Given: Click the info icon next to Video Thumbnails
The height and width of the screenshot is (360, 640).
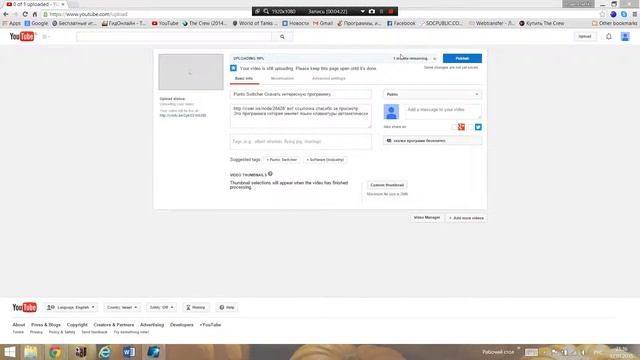Looking at the screenshot, I should (x=270, y=174).
